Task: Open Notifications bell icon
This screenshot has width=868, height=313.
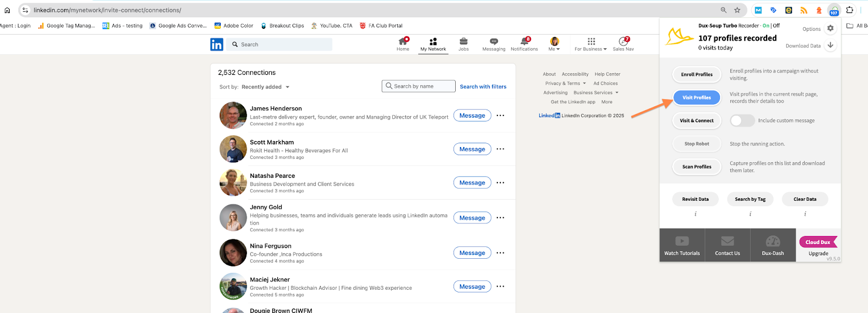Action: pyautogui.click(x=525, y=41)
